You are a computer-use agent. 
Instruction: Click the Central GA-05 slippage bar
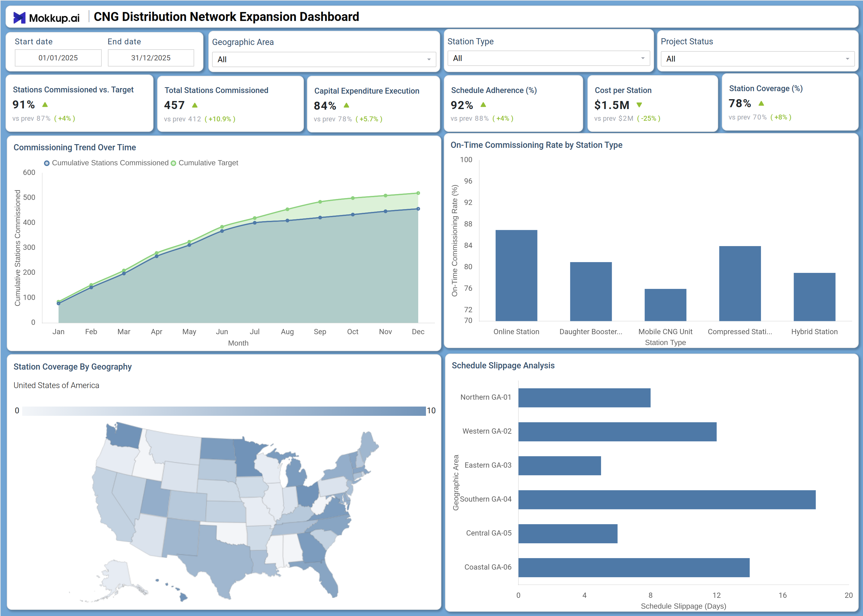(x=568, y=534)
